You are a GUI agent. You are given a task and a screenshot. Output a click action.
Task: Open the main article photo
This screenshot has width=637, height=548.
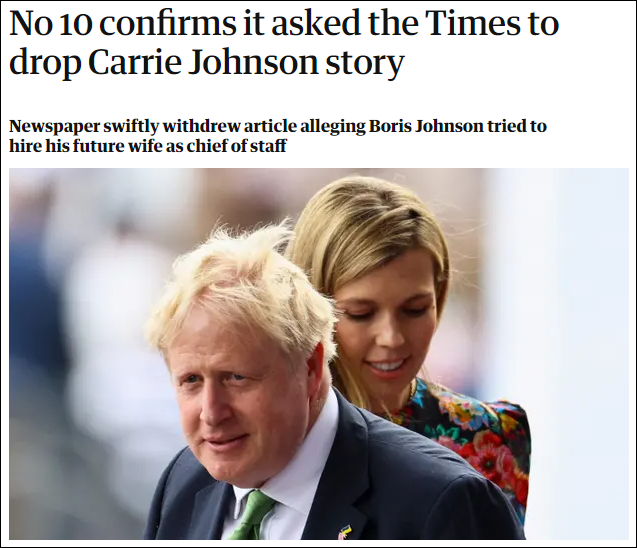pos(318,354)
